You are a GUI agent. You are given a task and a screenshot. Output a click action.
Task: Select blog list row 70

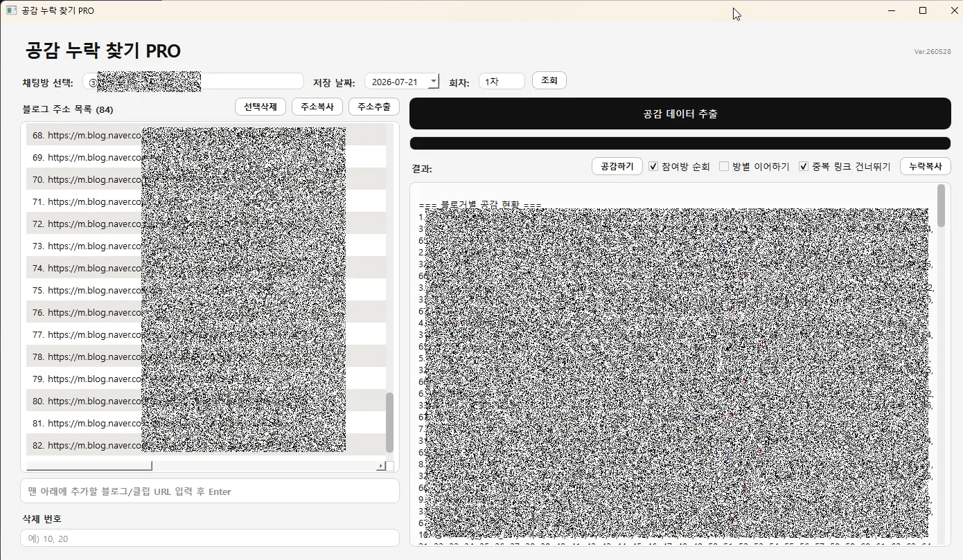(206, 179)
